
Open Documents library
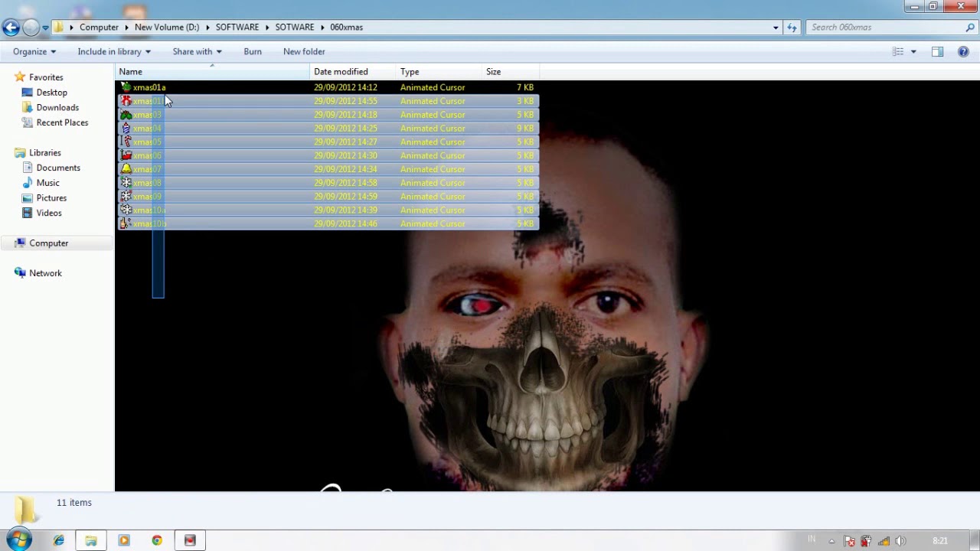coord(58,168)
